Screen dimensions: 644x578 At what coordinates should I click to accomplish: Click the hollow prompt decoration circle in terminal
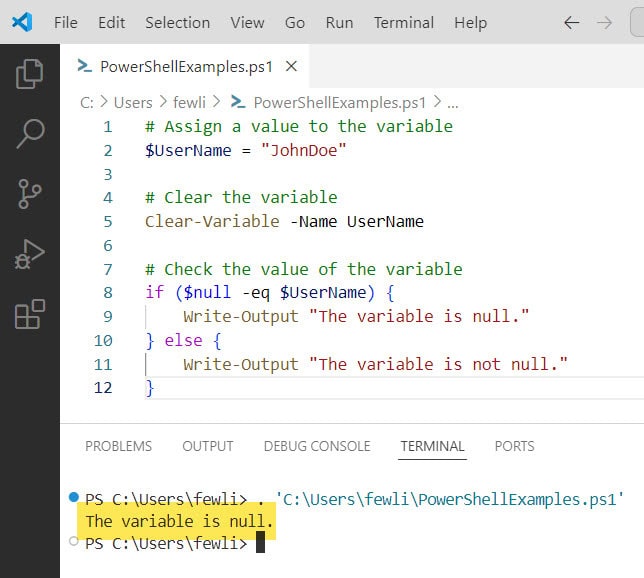[x=74, y=541]
